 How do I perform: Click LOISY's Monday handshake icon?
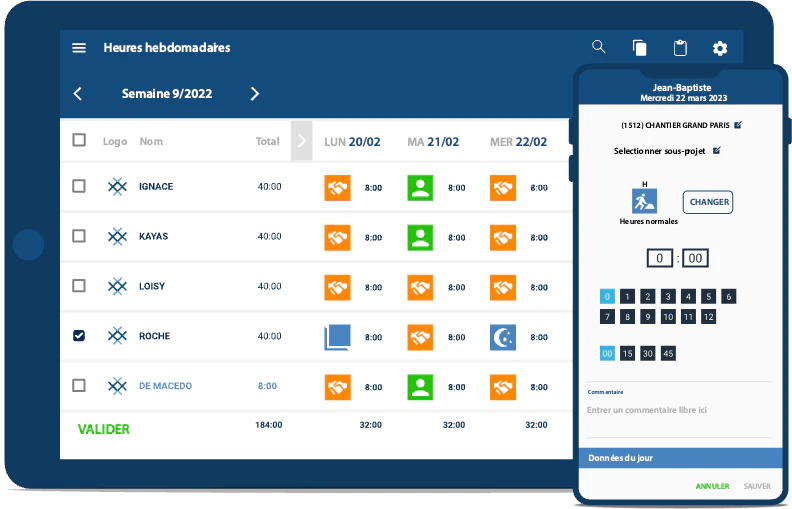pyautogui.click(x=337, y=287)
